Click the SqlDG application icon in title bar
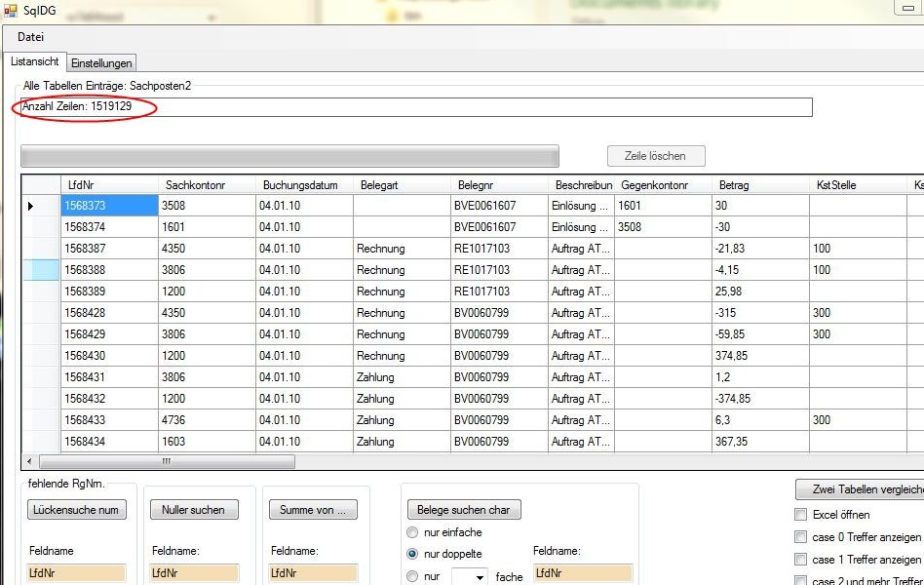The width and height of the screenshot is (924, 585). pos(11,10)
